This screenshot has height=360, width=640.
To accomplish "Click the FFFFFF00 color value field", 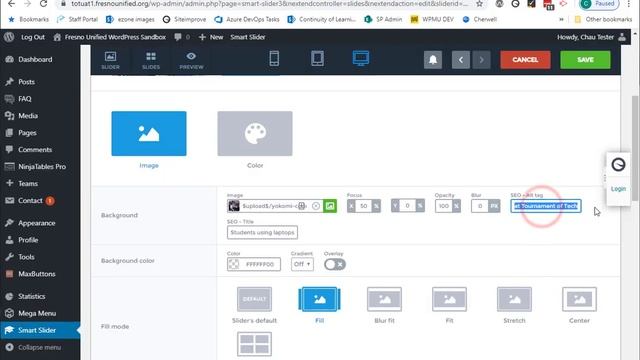I will tap(260, 264).
